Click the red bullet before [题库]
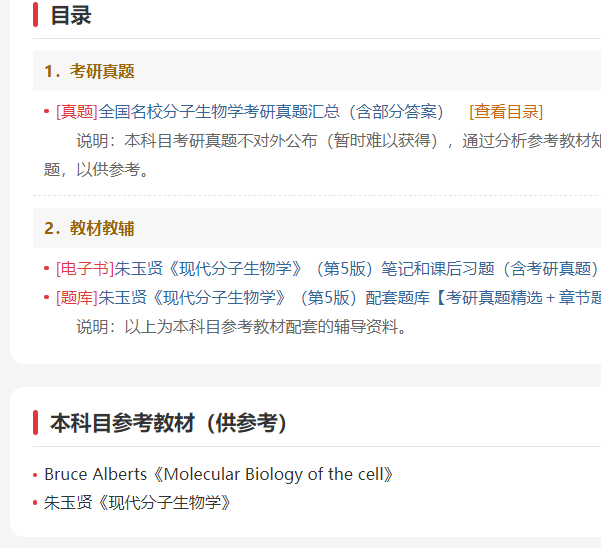The width and height of the screenshot is (601, 548). pos(46,297)
